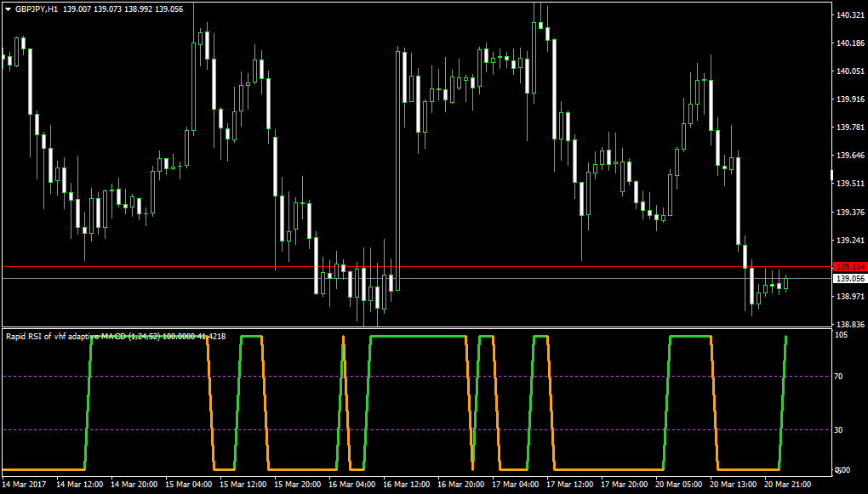Image resolution: width=868 pixels, height=494 pixels.
Task: Click the 140.321 price scale label
Action: point(850,15)
